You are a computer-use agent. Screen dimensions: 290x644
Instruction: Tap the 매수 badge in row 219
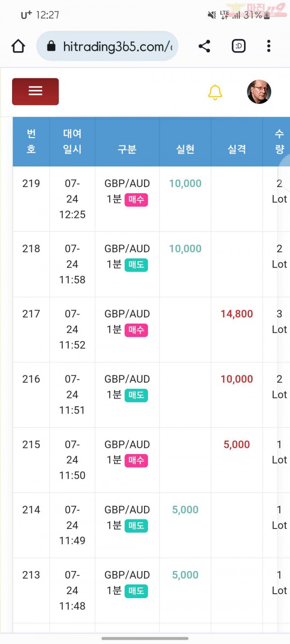[x=136, y=200]
